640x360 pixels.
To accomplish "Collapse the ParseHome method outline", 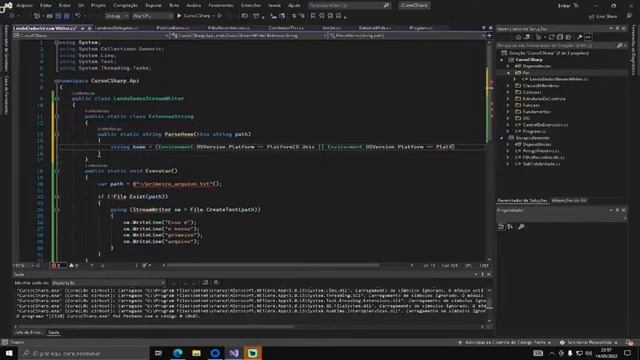I will [x=57, y=134].
